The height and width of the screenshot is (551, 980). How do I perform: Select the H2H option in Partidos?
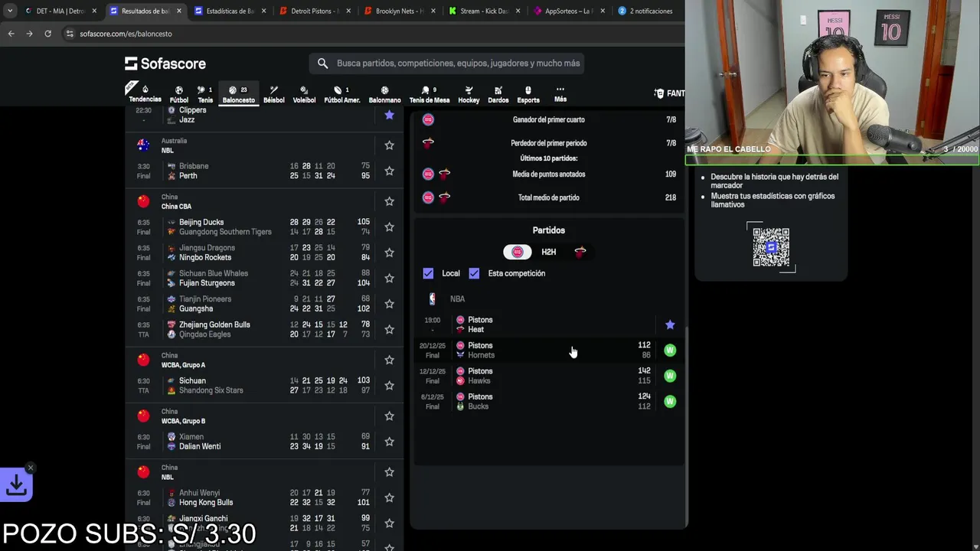pyautogui.click(x=549, y=252)
